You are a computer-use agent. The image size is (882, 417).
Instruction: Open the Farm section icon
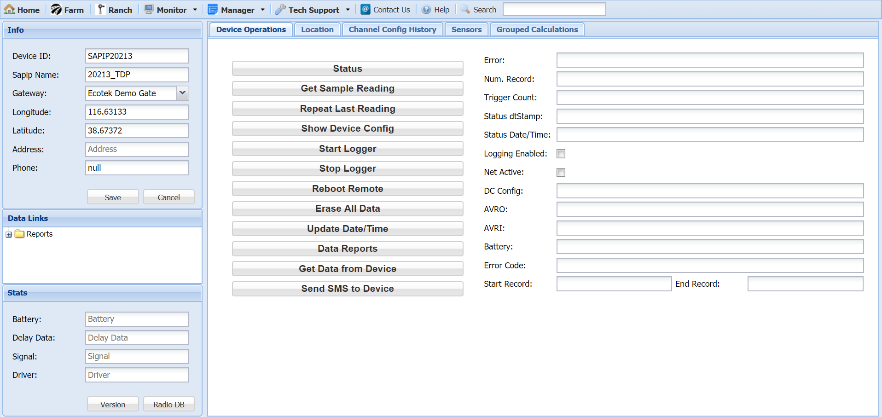click(x=56, y=9)
